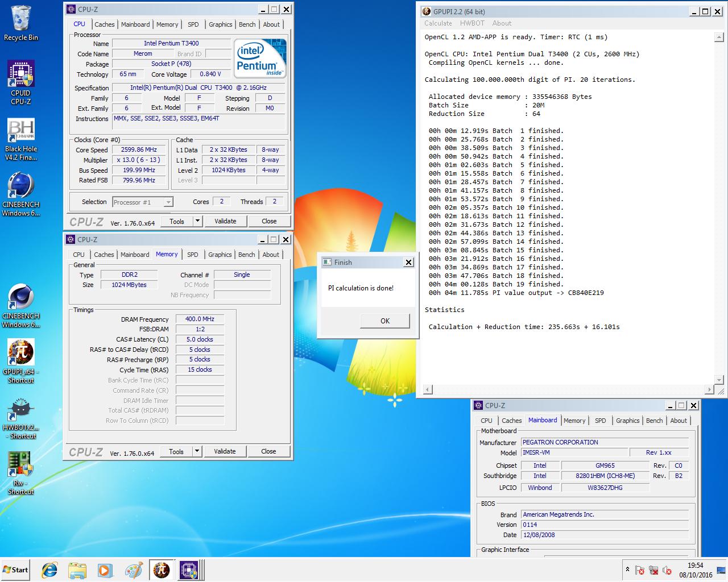728x582 pixels.
Task: Launch CPUID CPU-Z desktop shortcut
Action: click(x=21, y=82)
